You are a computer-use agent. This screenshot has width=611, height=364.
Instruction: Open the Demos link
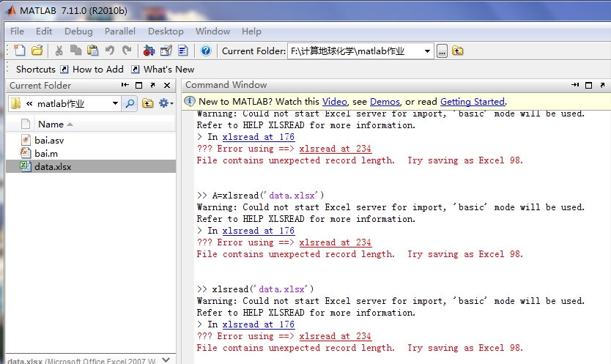385,102
